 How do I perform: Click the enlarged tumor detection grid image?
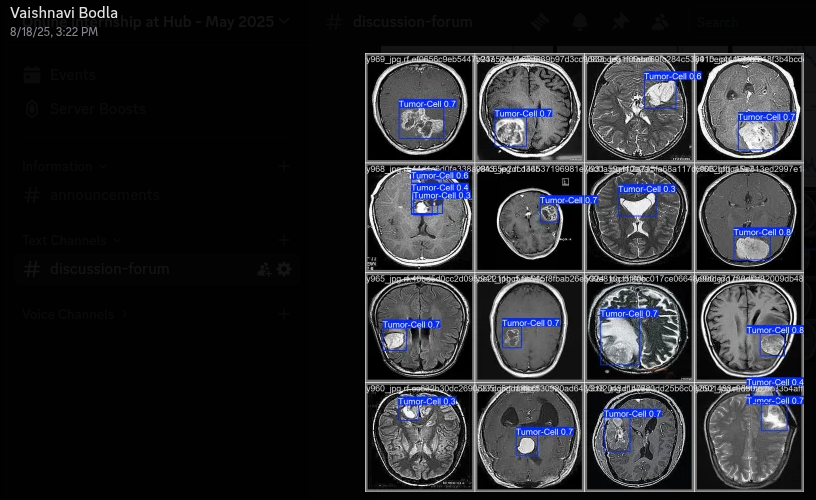point(584,272)
